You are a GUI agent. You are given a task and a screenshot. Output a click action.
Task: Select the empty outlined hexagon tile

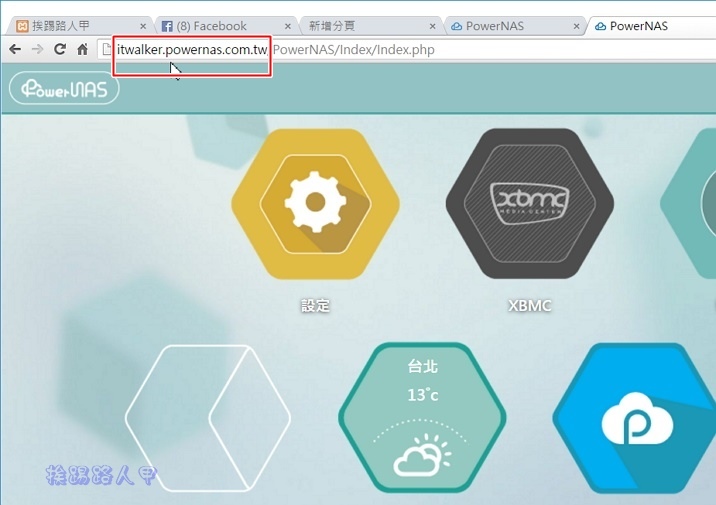tap(208, 418)
